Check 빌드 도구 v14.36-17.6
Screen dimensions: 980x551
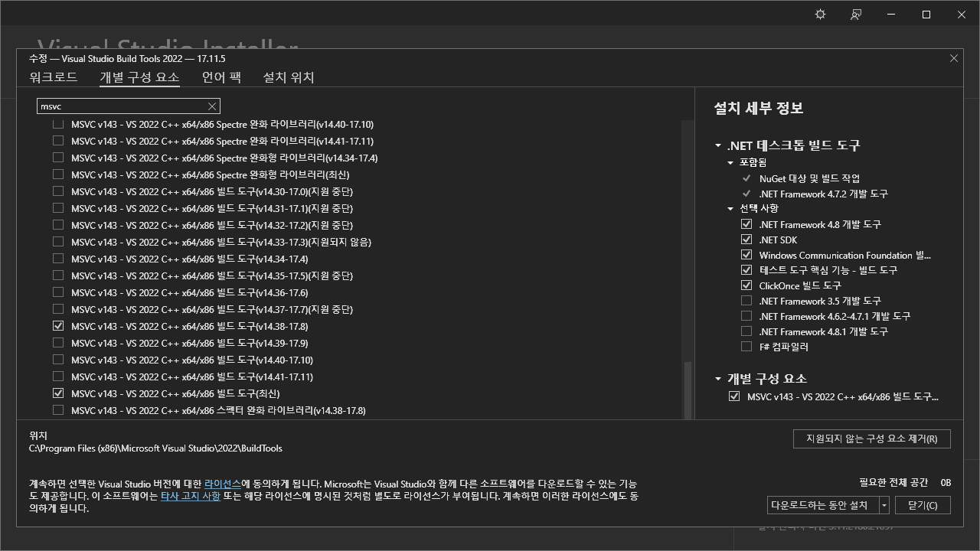pyautogui.click(x=58, y=292)
